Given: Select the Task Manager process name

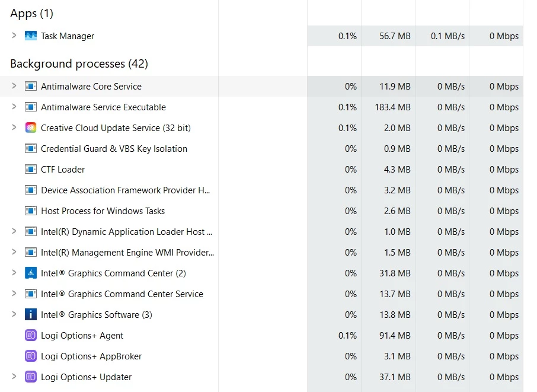Looking at the screenshot, I should [68, 36].
